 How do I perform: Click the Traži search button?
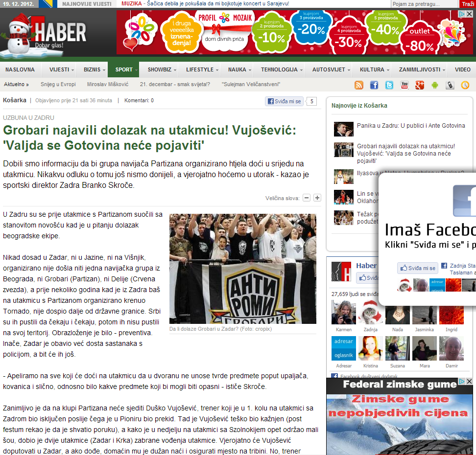(467, 4)
